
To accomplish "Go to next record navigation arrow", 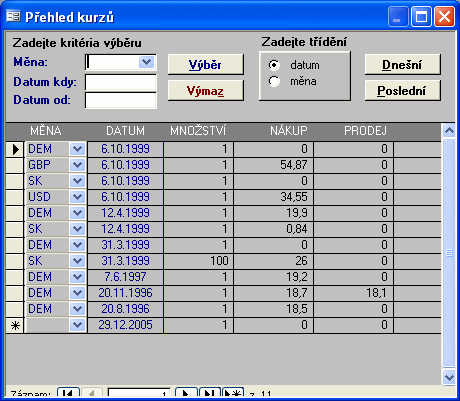I will pos(186,394).
